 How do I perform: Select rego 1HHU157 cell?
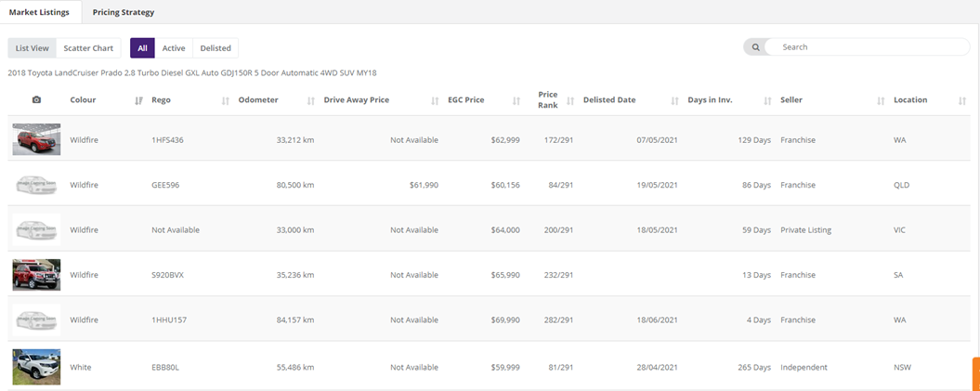169,320
